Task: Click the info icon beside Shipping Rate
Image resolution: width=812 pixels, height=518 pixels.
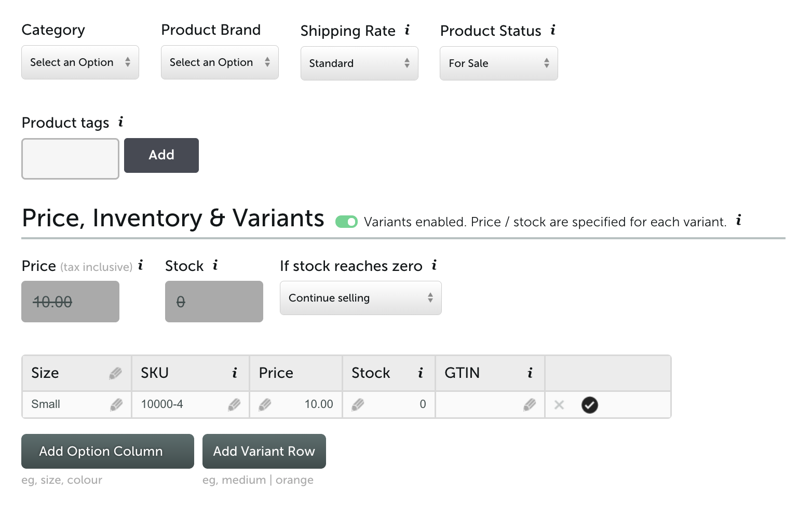Action: 408,30
